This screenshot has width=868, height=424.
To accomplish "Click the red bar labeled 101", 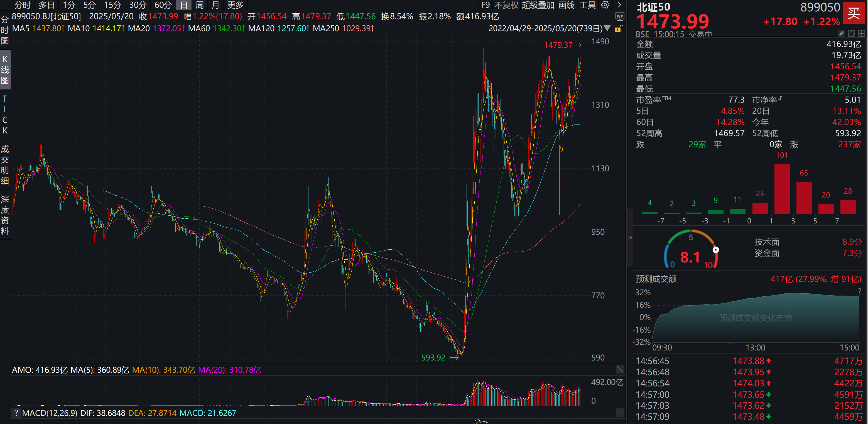I will [x=782, y=189].
